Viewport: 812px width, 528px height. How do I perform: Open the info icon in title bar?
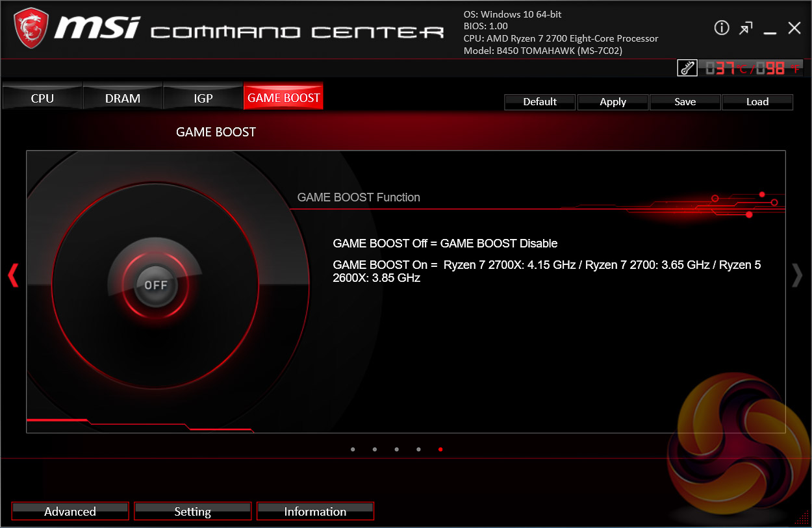pos(722,27)
